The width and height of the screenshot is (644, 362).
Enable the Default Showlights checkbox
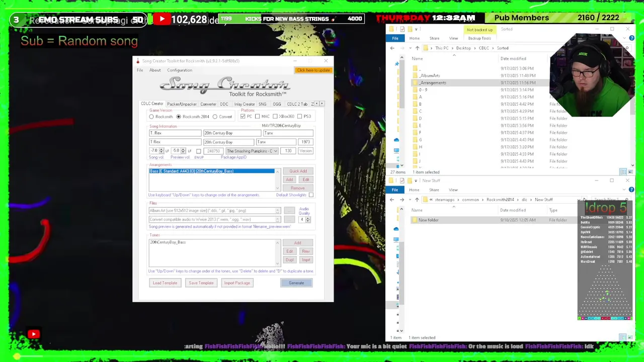point(311,195)
